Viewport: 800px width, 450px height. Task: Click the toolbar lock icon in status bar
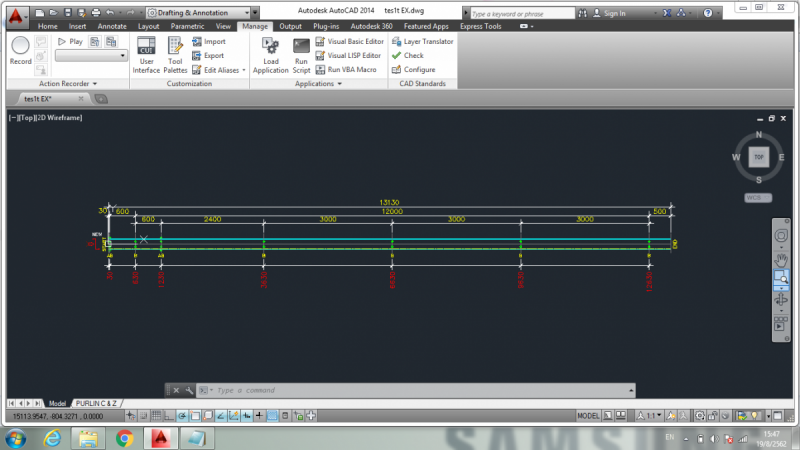[x=712, y=416]
